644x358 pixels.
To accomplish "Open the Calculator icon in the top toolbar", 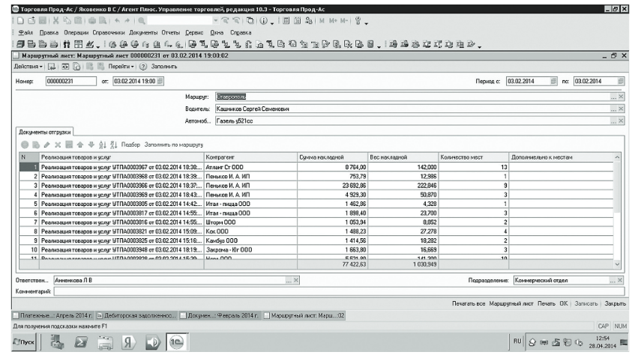I will coord(286,20).
